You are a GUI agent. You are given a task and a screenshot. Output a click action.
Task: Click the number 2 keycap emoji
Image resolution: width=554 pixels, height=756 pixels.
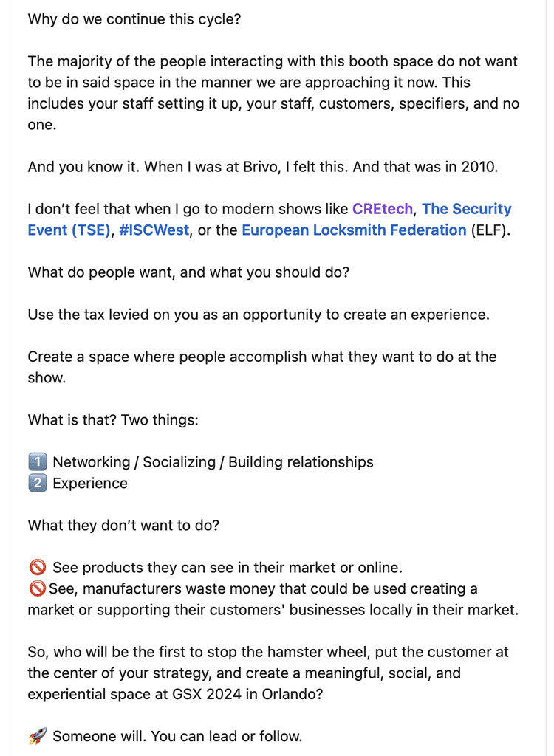tap(38, 483)
